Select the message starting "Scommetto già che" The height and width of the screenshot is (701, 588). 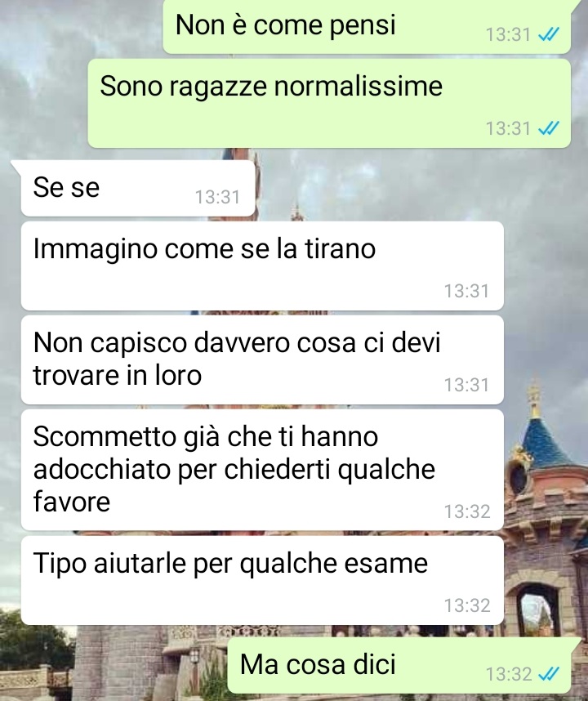262,470
